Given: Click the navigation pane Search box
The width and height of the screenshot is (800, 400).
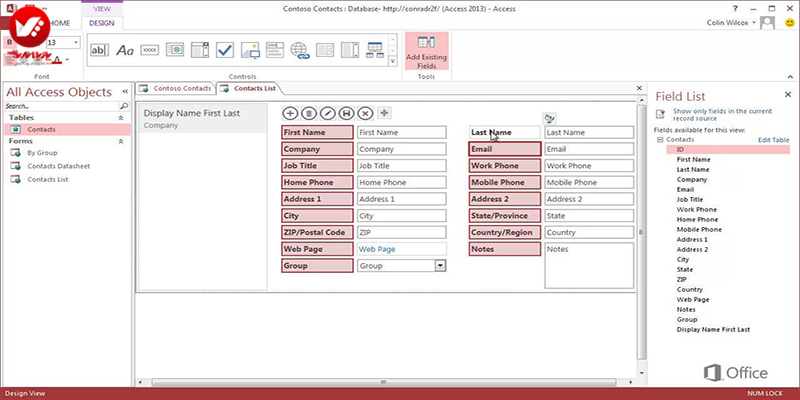Looking at the screenshot, I should (x=62, y=107).
